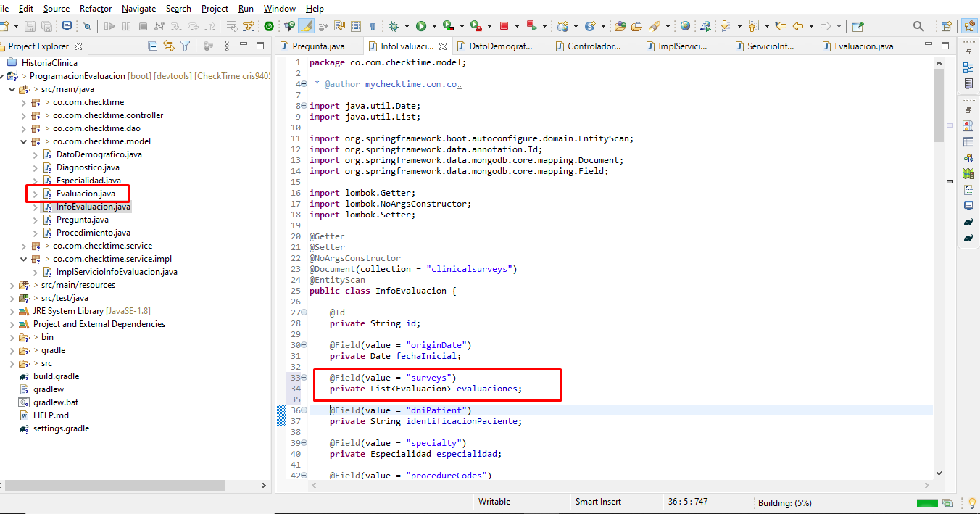Click the light bulb tip icon in status bar
This screenshot has height=514, width=980.
[971, 502]
